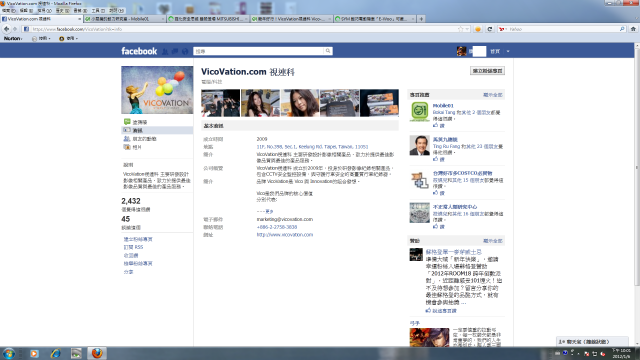Click the VicoVation profile picture
Screen dimensions: 640x360
coord(157,90)
